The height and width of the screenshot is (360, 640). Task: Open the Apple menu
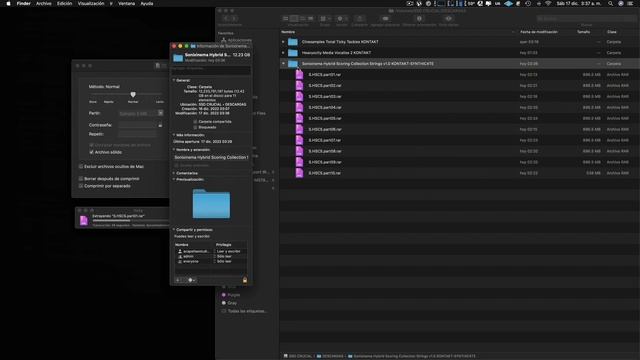pyautogui.click(x=8, y=4)
